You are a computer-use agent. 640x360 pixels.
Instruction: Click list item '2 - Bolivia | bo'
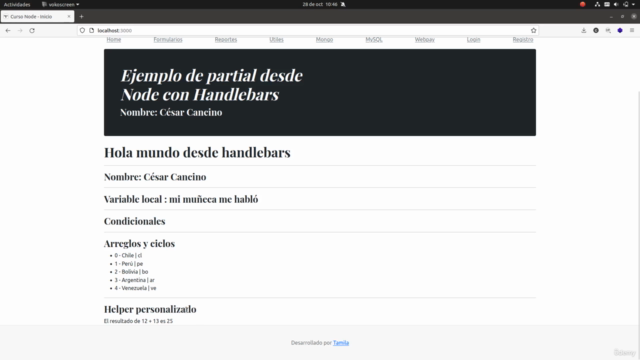(x=131, y=272)
